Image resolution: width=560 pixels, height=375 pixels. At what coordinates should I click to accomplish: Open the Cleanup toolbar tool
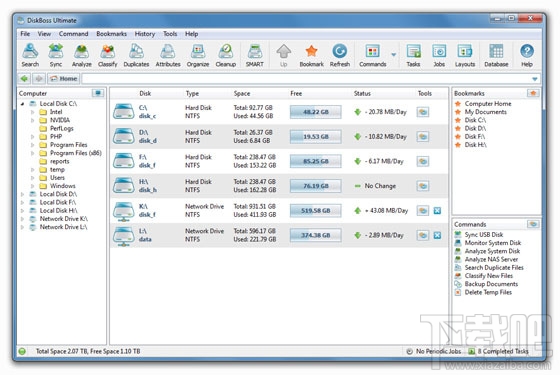(x=226, y=55)
